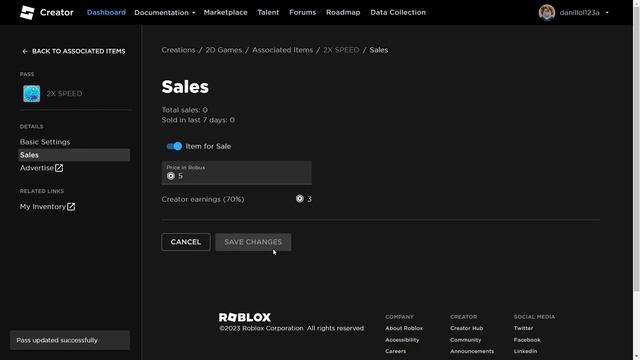Click the Robux icon beside creator earnings

coord(300,199)
